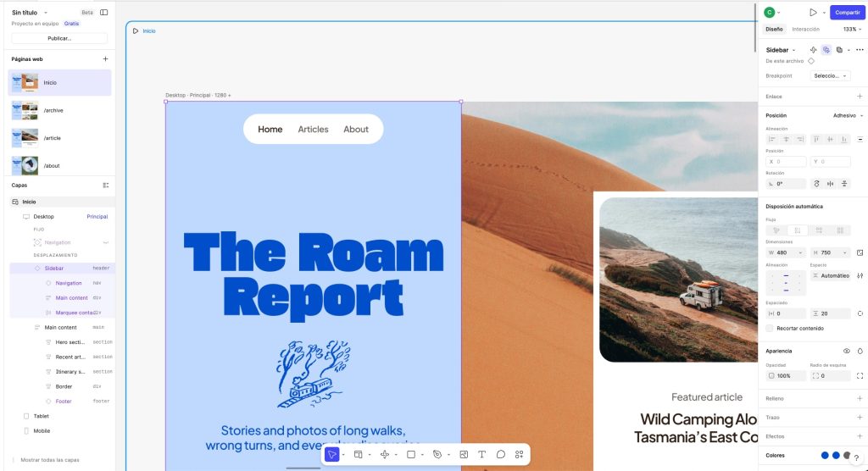The width and height of the screenshot is (868, 471).
Task: Switch to the Interacción tab
Action: pyautogui.click(x=805, y=30)
